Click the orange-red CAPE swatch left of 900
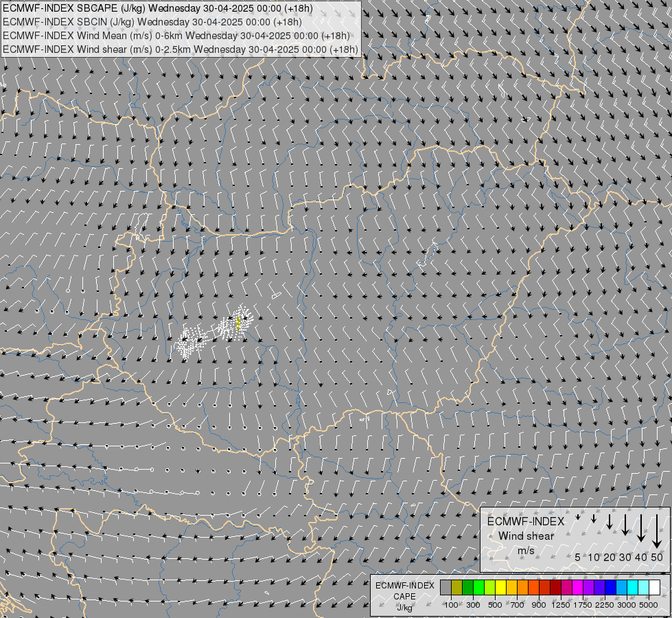Viewport: 672px width, 618px height. click(x=533, y=587)
